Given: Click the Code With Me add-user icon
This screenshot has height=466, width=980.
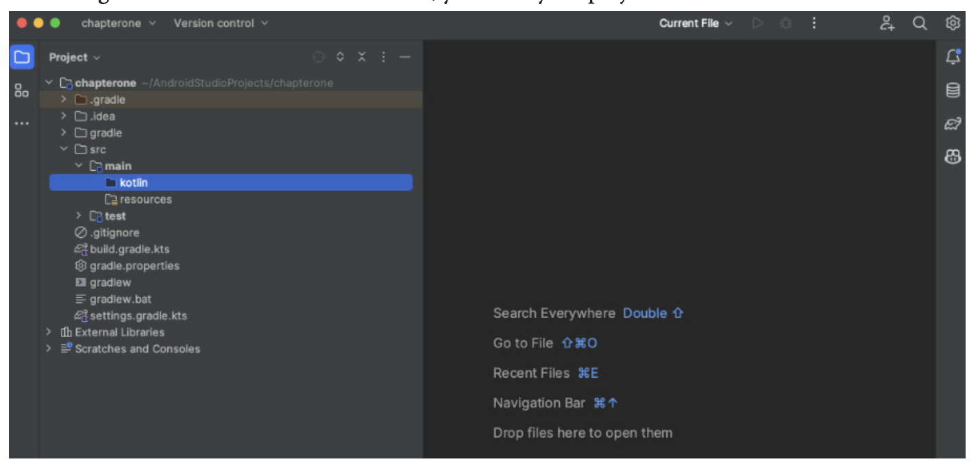Looking at the screenshot, I should pyautogui.click(x=887, y=23).
